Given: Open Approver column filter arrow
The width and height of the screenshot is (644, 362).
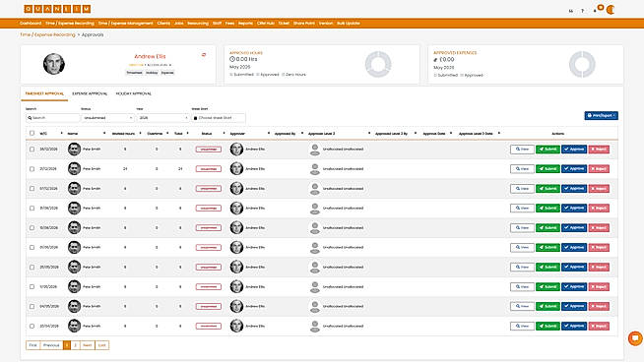Looking at the screenshot, I should [269, 133].
